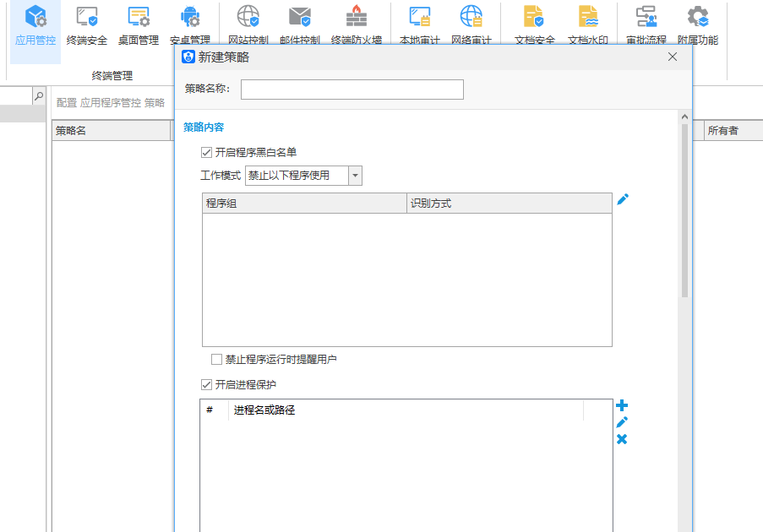Toggle the 开启进程保护 checkbox
763x532 pixels.
(x=206, y=385)
